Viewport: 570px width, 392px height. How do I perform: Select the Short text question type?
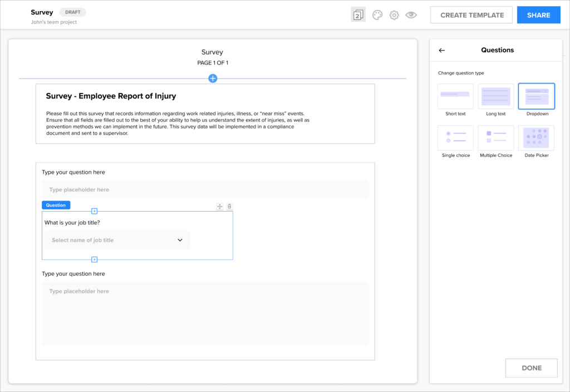coord(455,96)
